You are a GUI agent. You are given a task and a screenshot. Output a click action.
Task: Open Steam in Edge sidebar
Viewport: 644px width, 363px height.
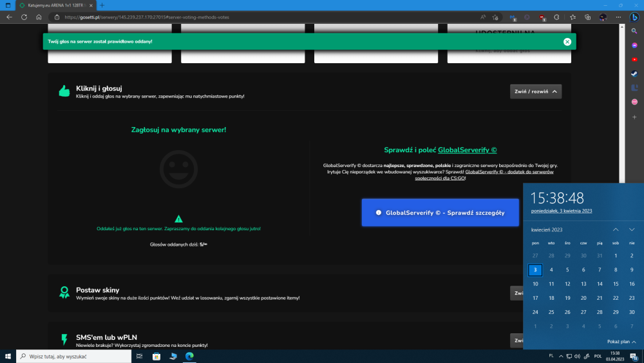634,74
